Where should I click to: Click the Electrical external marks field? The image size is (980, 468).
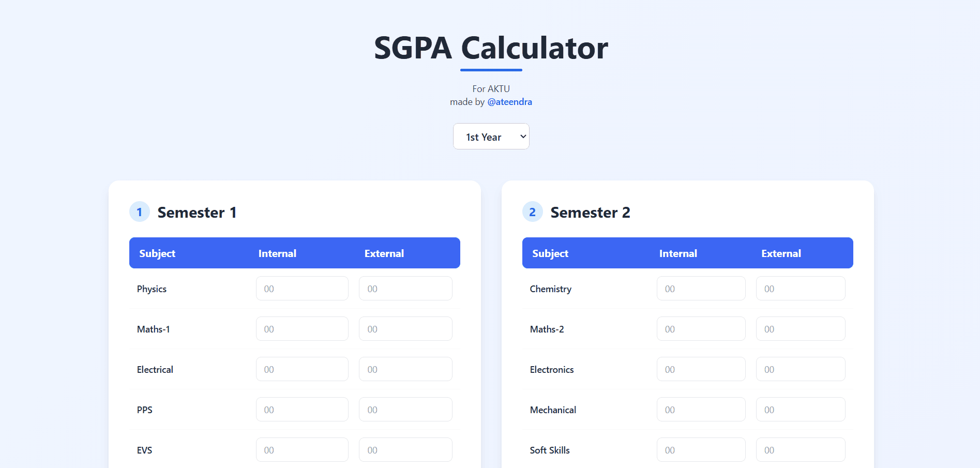click(x=405, y=369)
